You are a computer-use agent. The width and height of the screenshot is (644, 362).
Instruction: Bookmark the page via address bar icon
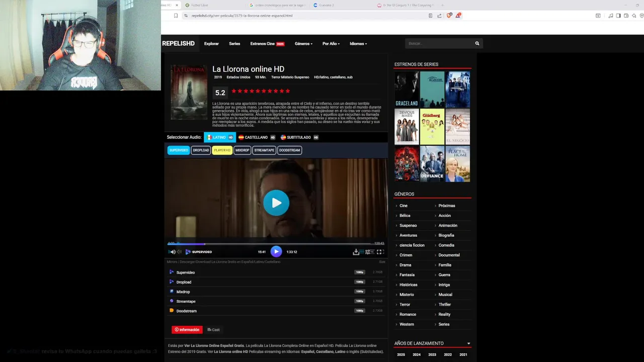176,16
